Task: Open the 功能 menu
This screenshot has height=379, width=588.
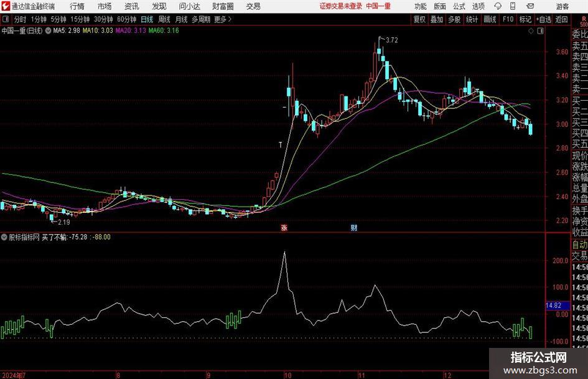Action: pyautogui.click(x=421, y=6)
